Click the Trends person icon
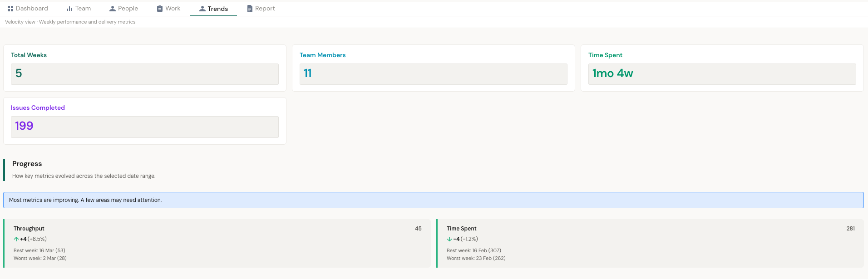 coord(202,9)
